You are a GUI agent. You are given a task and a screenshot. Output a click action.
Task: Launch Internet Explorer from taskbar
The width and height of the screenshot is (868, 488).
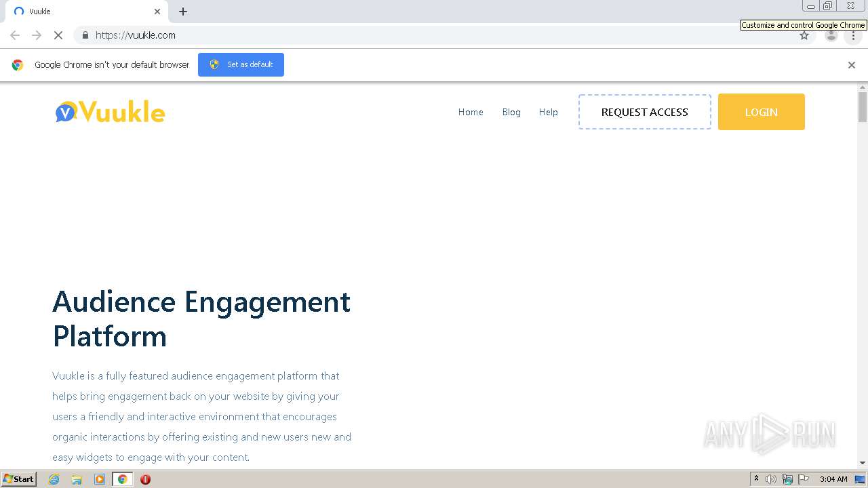[54, 479]
